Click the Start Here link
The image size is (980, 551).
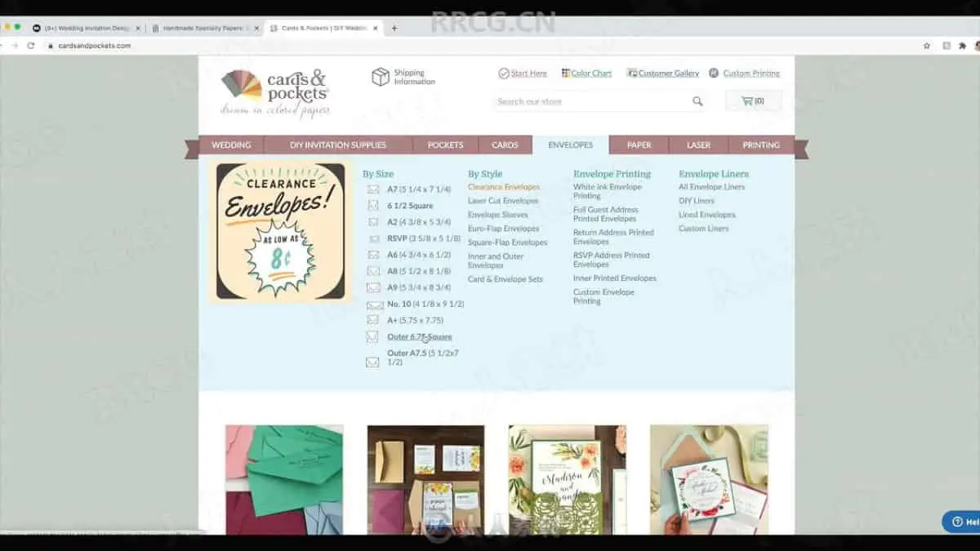pos(528,73)
